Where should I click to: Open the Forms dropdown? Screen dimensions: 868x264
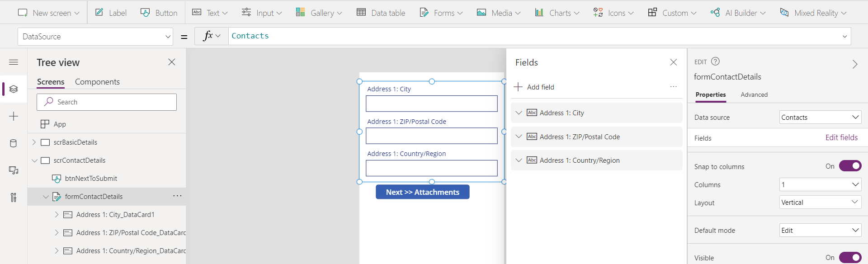[x=441, y=13]
